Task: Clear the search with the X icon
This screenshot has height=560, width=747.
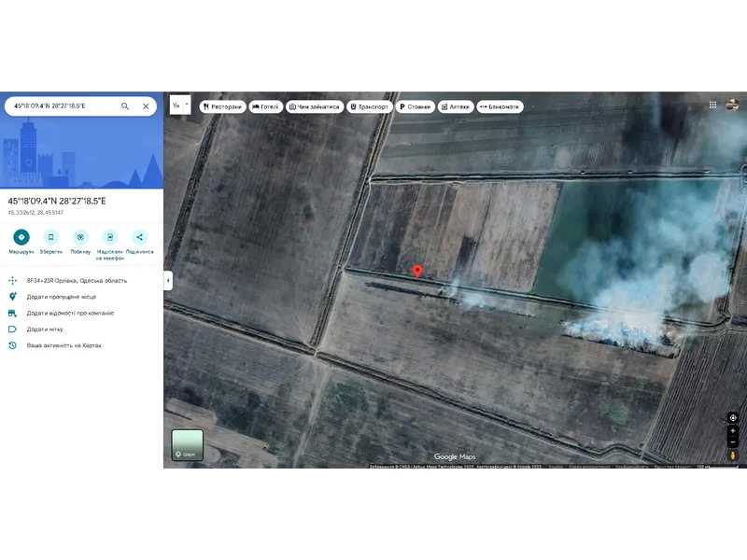Action: [x=146, y=106]
